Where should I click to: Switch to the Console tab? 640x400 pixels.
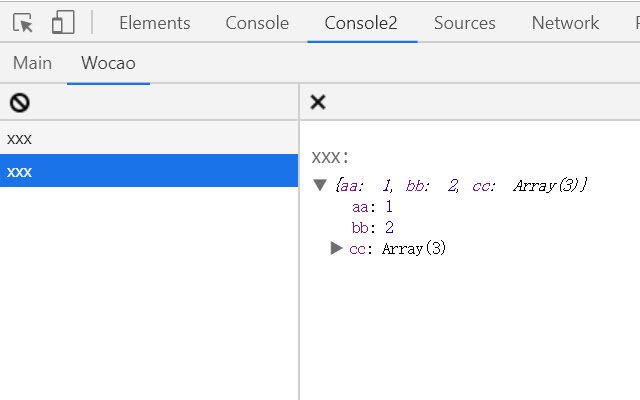pyautogui.click(x=257, y=23)
